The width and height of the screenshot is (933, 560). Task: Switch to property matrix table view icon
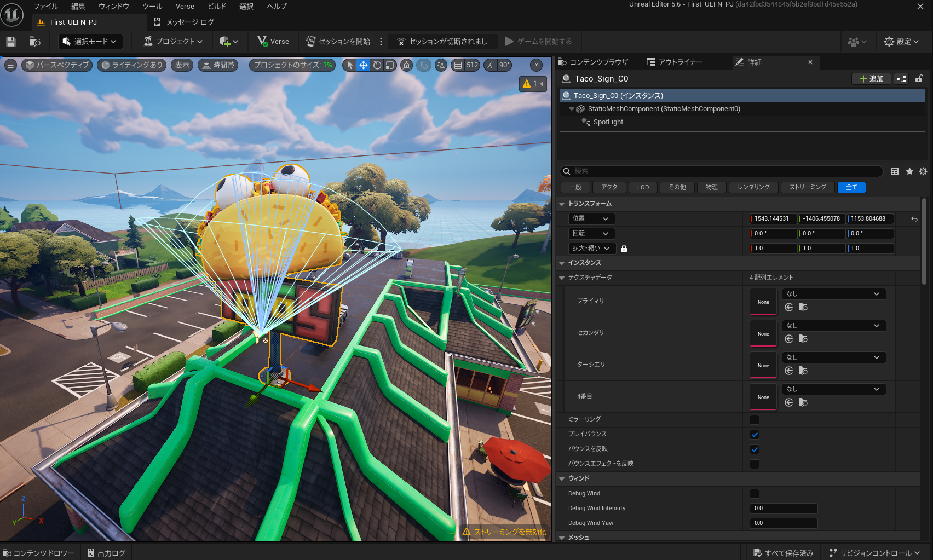click(895, 171)
